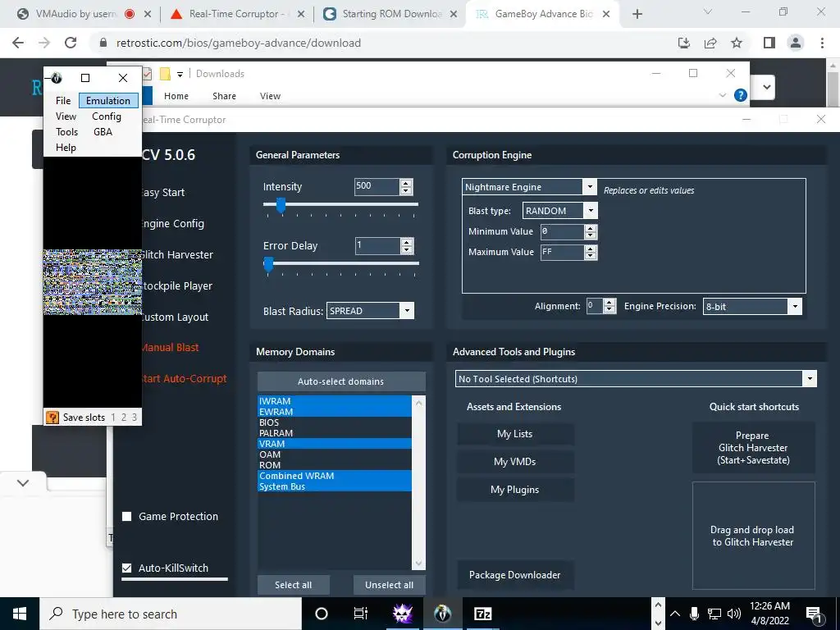Reload the retrostic page
Image resolution: width=840 pixels, height=630 pixels.
point(71,43)
